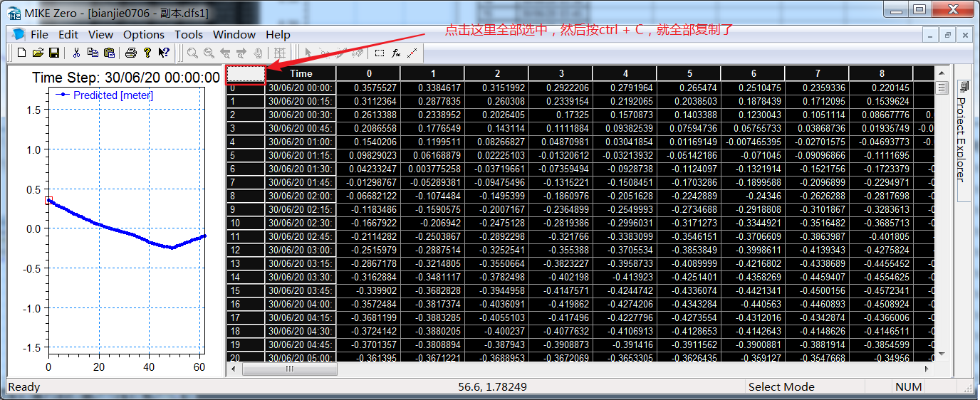Select column header 4
This screenshot has height=400, width=980.
[625, 73]
